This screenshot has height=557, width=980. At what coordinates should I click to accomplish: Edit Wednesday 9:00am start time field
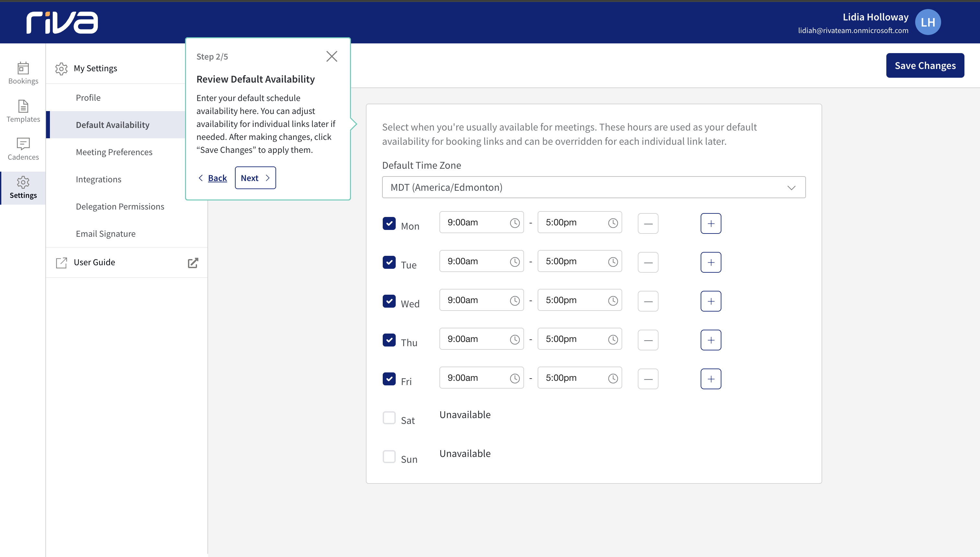pos(481,300)
